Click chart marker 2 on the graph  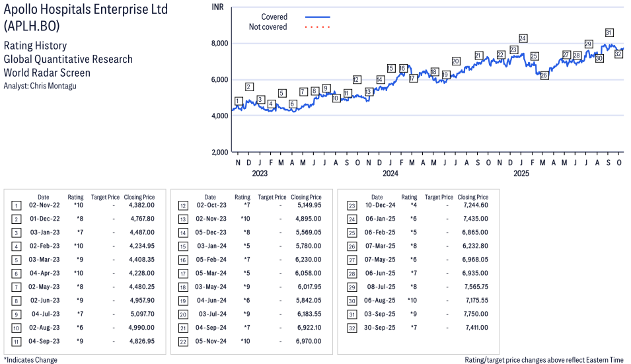point(249,87)
